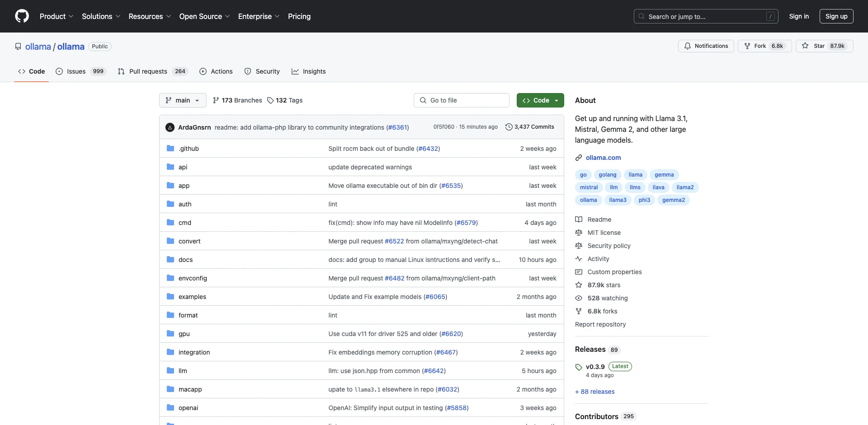Click the watching eye icon
Screen dimensions: 868x425
click(579, 298)
